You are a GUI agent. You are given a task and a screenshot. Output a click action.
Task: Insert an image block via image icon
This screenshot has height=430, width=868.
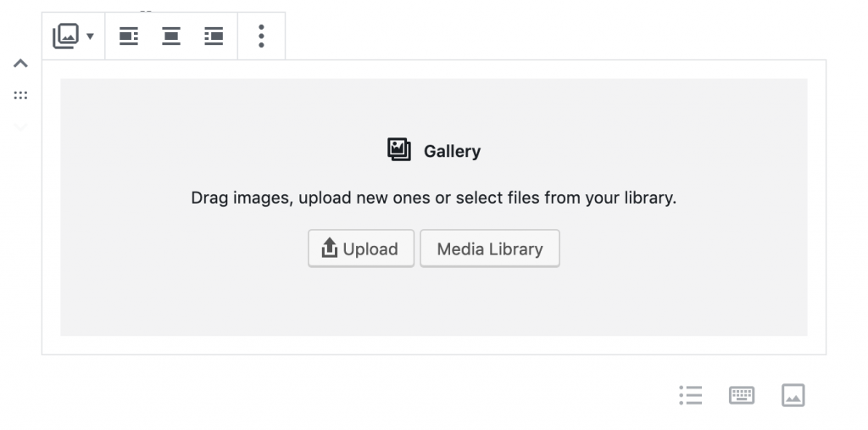click(793, 395)
